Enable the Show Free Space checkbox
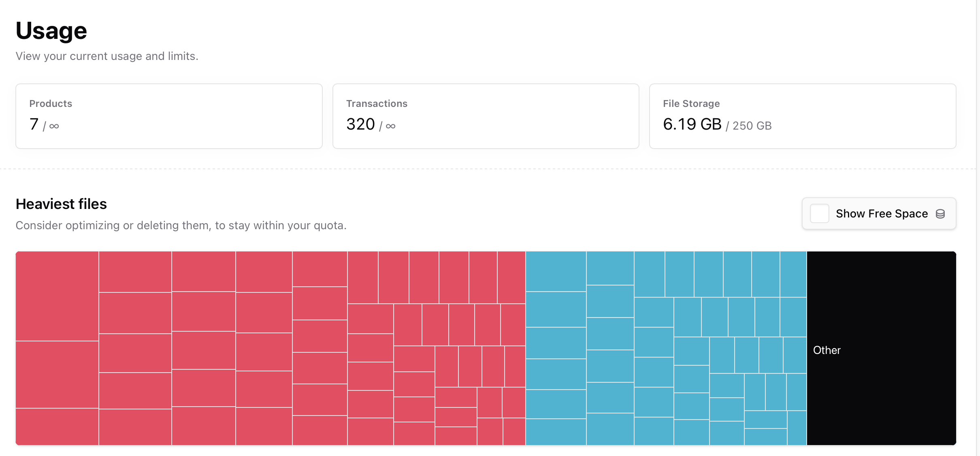 [x=820, y=213]
